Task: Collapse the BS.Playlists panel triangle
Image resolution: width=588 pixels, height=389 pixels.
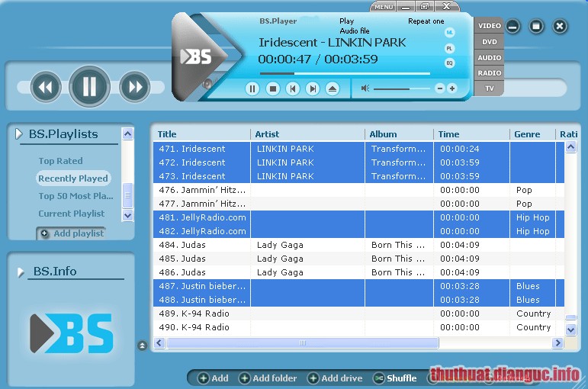Action: point(19,134)
